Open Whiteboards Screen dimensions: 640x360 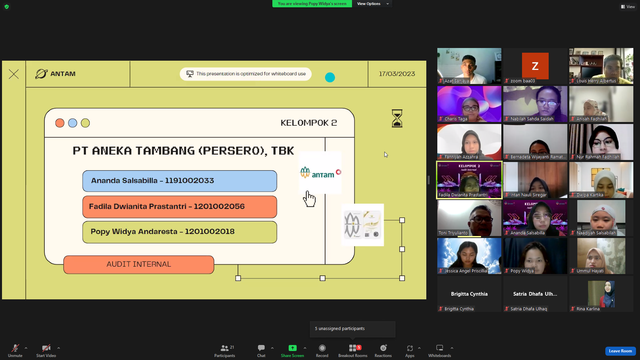pyautogui.click(x=440, y=350)
